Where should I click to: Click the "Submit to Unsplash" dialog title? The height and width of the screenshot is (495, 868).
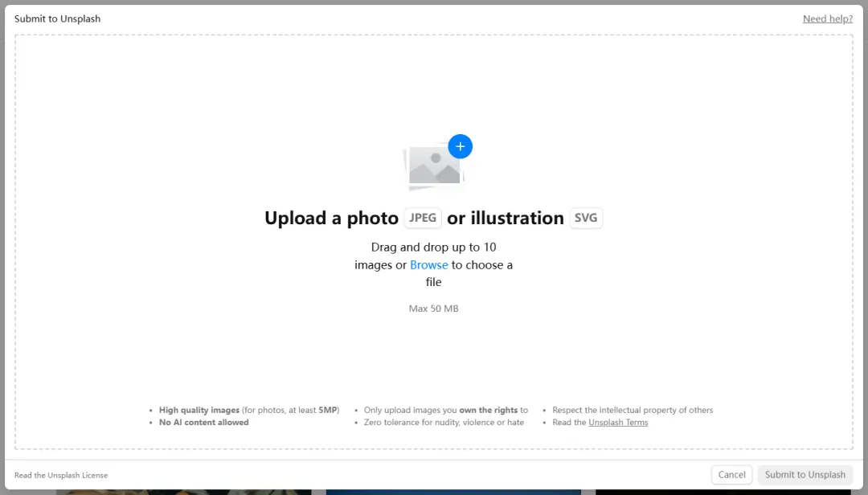click(x=58, y=18)
